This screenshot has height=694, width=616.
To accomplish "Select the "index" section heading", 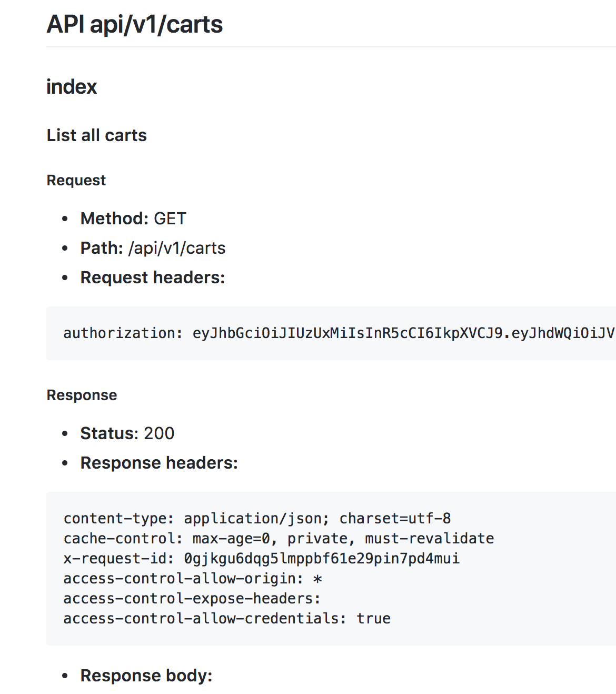I will [x=71, y=87].
